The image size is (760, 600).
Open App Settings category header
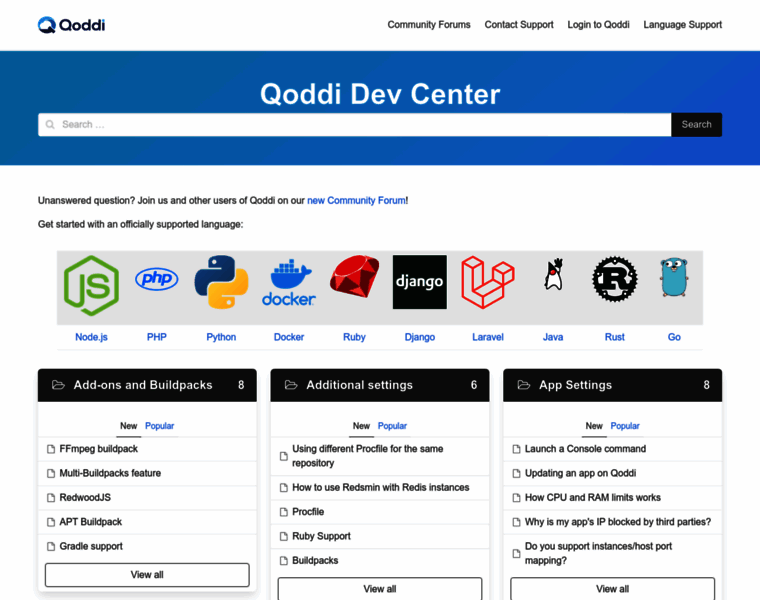pos(612,385)
